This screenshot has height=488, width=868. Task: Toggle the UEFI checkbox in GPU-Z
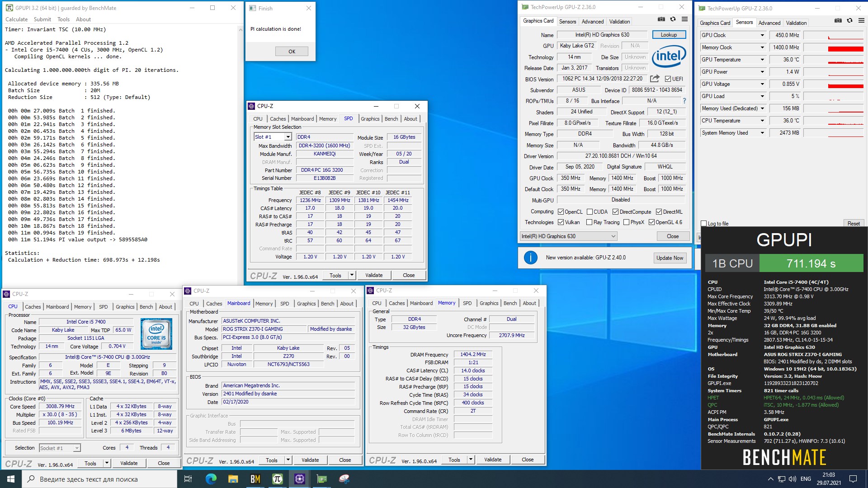point(668,79)
